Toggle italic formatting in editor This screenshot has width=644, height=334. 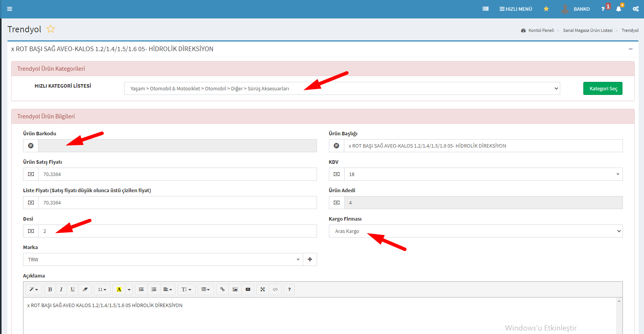coord(61,289)
